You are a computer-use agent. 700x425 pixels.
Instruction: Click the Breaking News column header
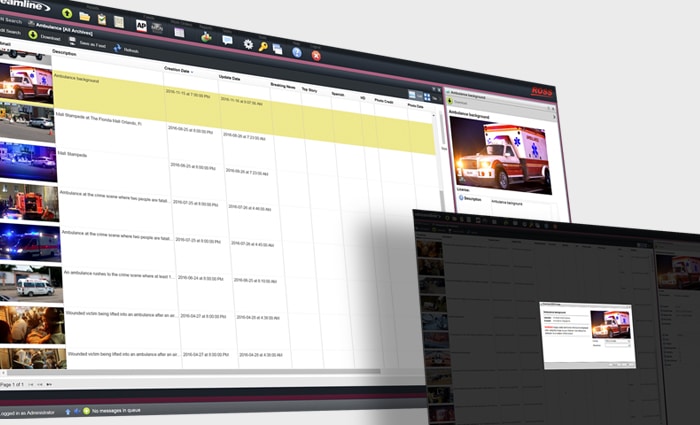tap(283, 85)
